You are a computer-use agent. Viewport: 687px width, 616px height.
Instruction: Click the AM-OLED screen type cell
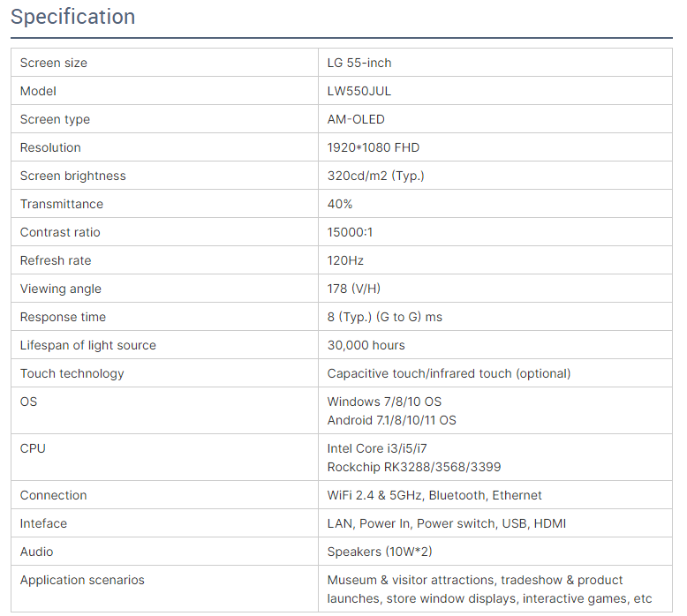coord(495,119)
